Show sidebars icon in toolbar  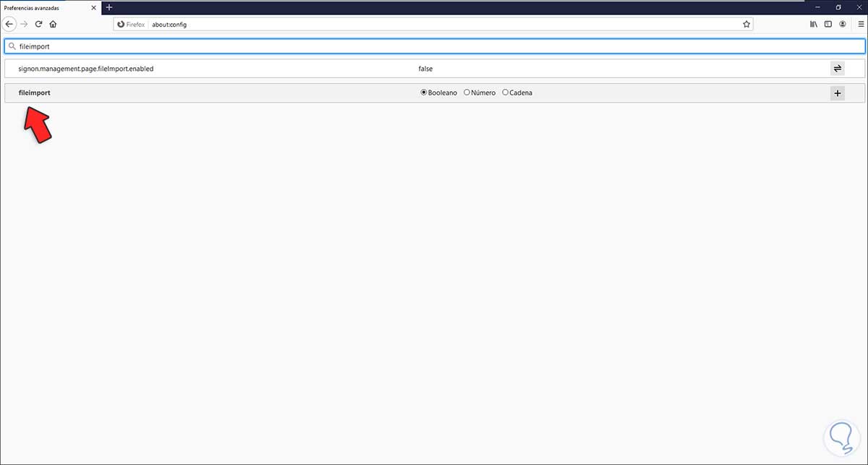point(828,24)
